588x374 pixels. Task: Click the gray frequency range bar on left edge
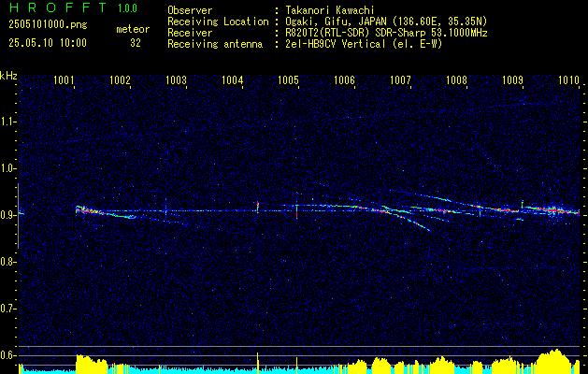click(19, 216)
